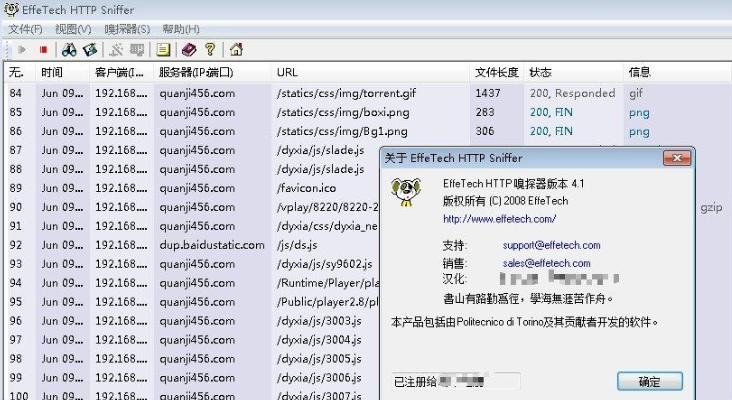Click the yellow question mark icon

[210, 49]
